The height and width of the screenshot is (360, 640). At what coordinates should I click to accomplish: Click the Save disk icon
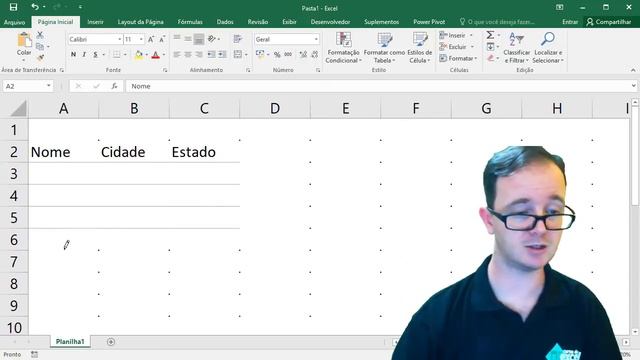coord(13,7)
